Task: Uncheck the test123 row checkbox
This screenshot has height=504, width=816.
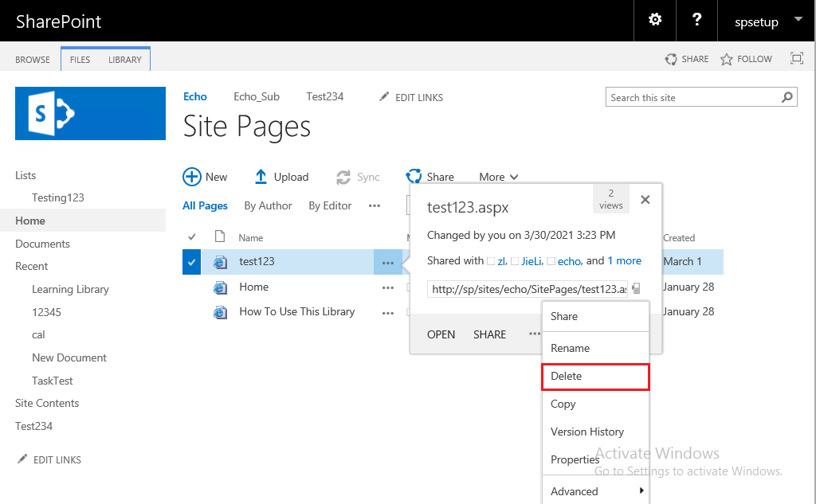Action: pos(191,262)
